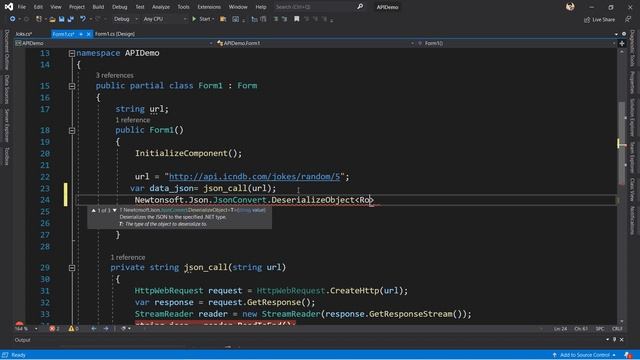
Task: Open the Any CPU platform dropdown
Action: 164,19
